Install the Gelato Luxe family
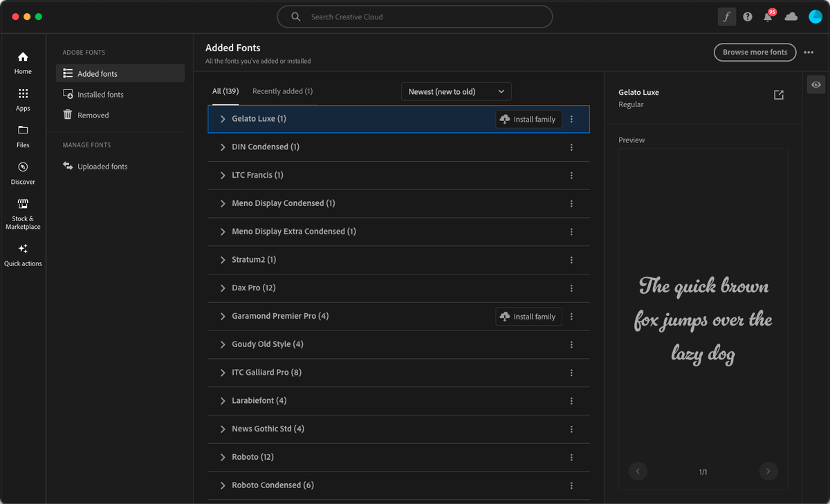 tap(528, 119)
